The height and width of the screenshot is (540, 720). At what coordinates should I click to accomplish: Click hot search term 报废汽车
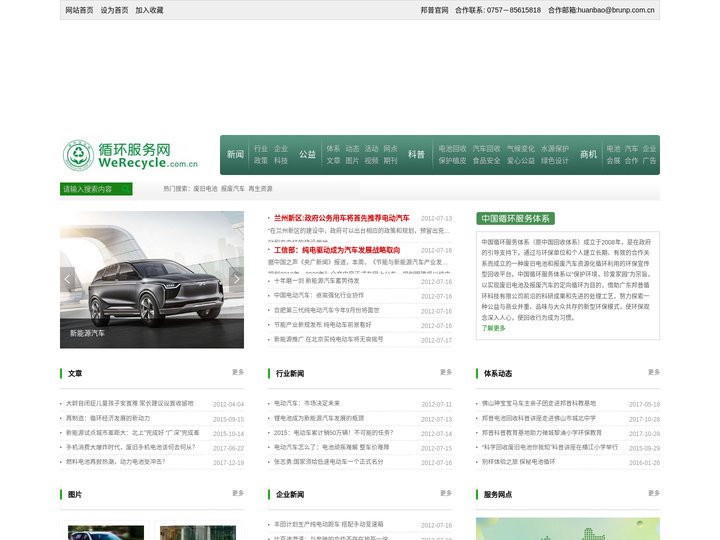tap(233, 189)
